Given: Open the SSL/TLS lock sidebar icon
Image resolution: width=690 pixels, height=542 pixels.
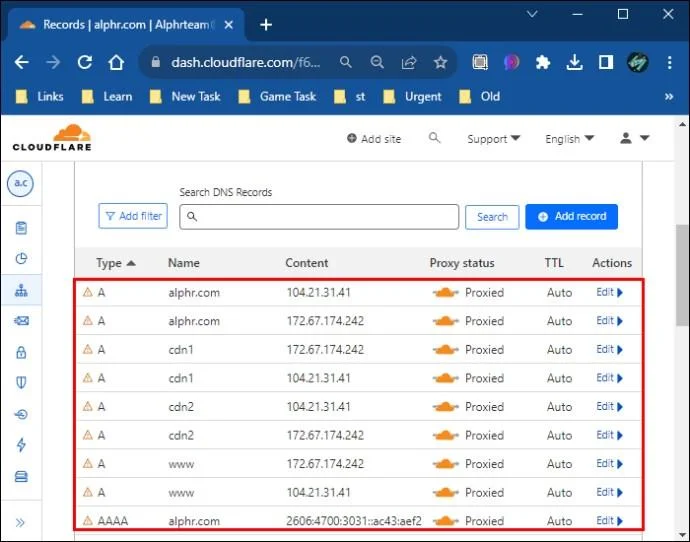Looking at the screenshot, I should 21,352.
